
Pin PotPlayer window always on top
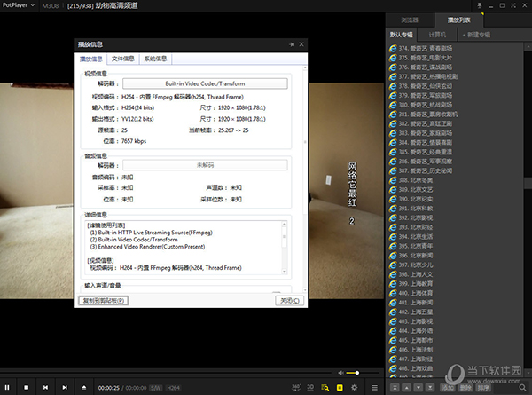pos(480,5)
